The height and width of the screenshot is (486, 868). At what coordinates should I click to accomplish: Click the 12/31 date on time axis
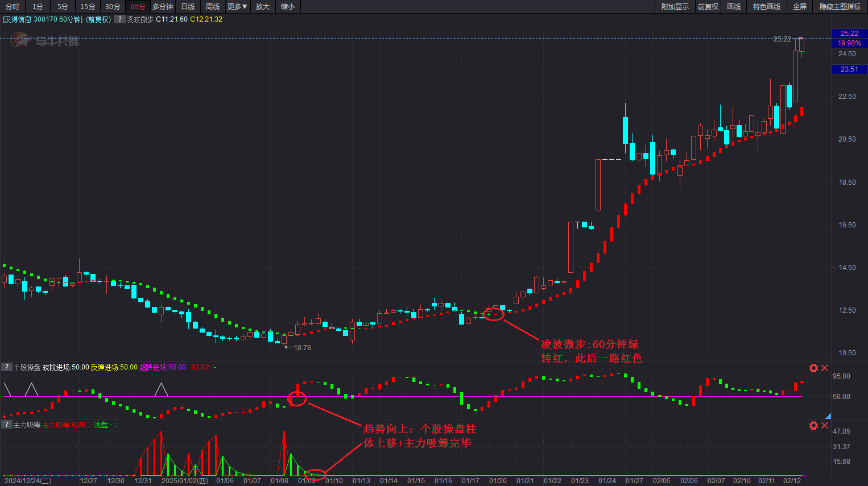(143, 481)
